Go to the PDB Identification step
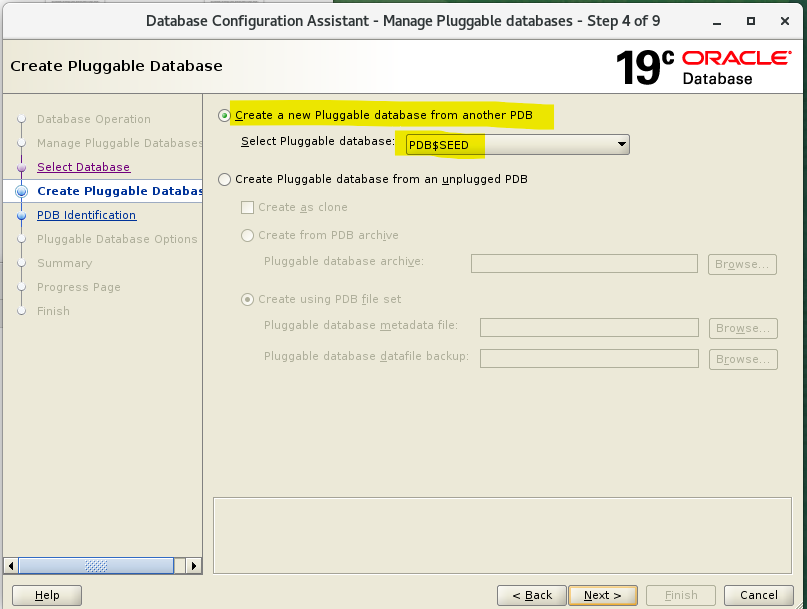 (86, 215)
